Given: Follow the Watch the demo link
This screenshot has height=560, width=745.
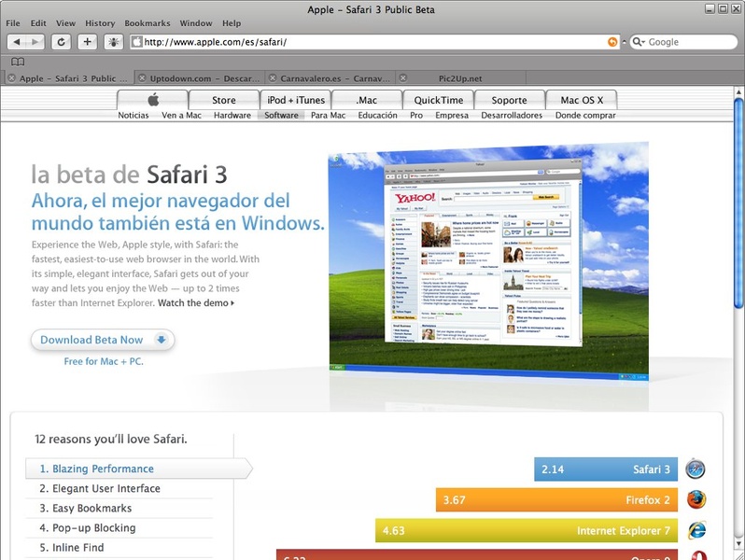Looking at the screenshot, I should [x=195, y=302].
